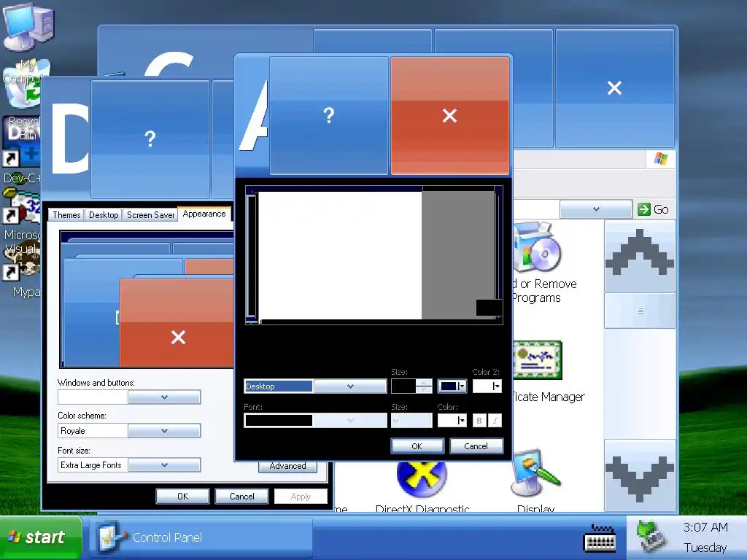Open the Color 2 swatch picker
This screenshot has width=747, height=560.
487,386
